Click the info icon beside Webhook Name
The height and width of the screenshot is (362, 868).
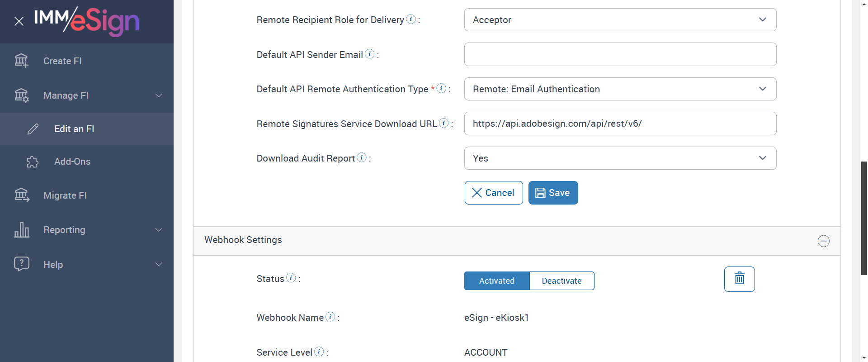coord(330,317)
